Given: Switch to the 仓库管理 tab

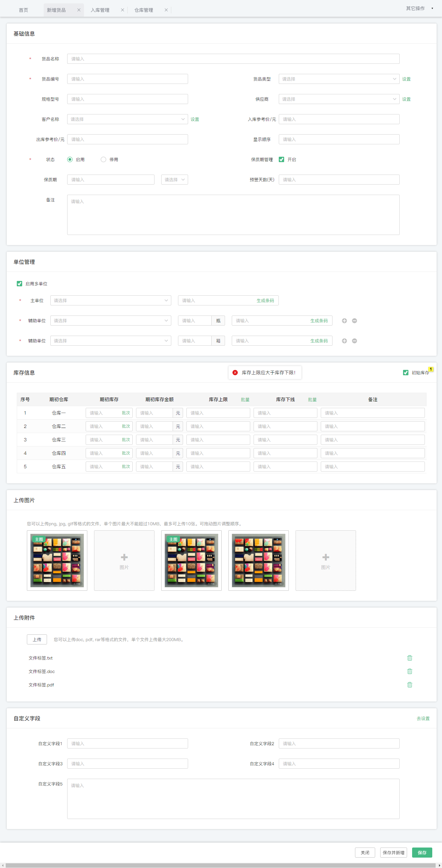Looking at the screenshot, I should tap(144, 10).
